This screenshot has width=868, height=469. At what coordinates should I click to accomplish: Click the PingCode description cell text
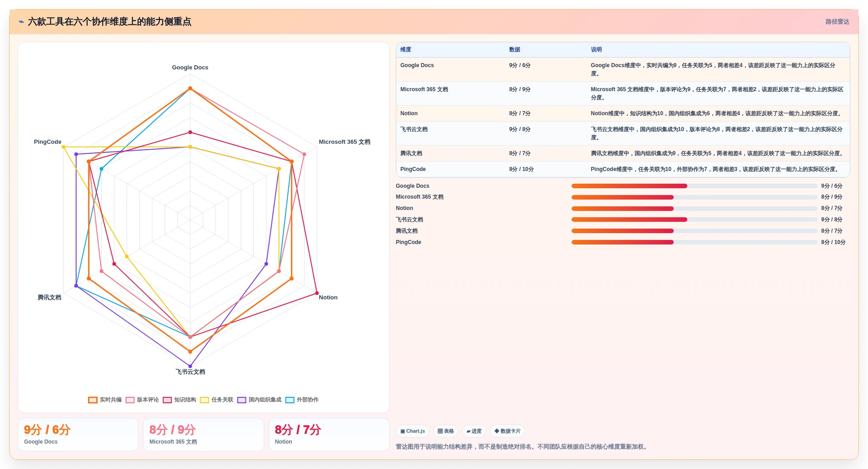(715, 169)
